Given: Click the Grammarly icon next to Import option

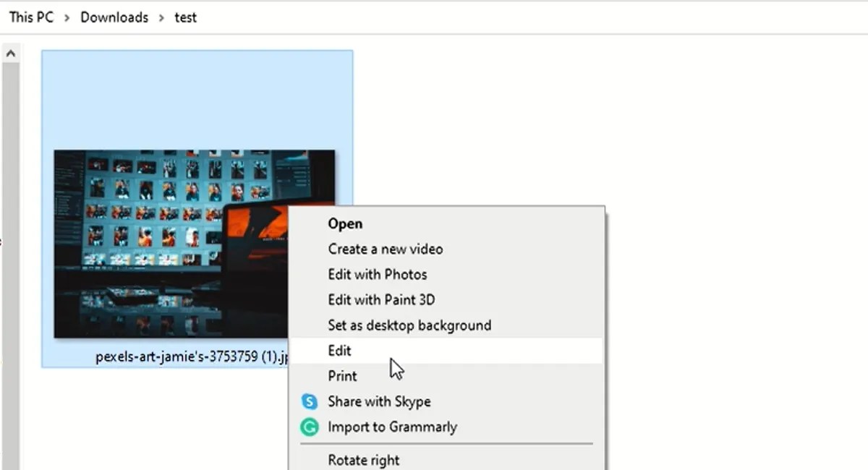Looking at the screenshot, I should pyautogui.click(x=309, y=427).
